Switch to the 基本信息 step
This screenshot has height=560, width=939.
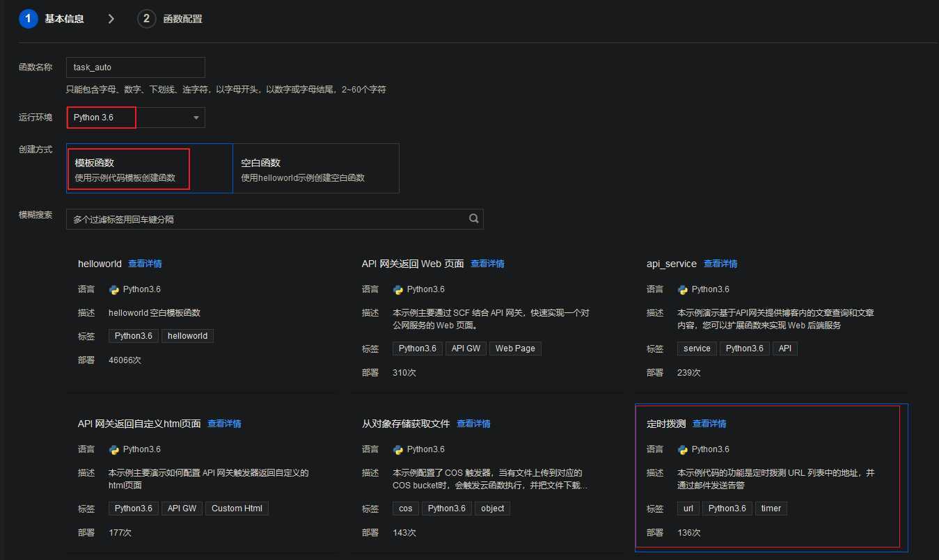(64, 19)
